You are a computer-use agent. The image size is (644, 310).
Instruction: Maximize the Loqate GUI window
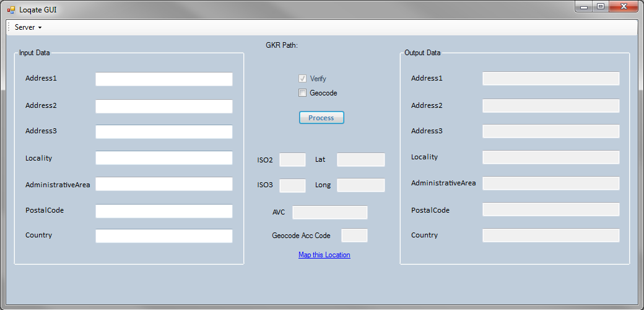601,7
